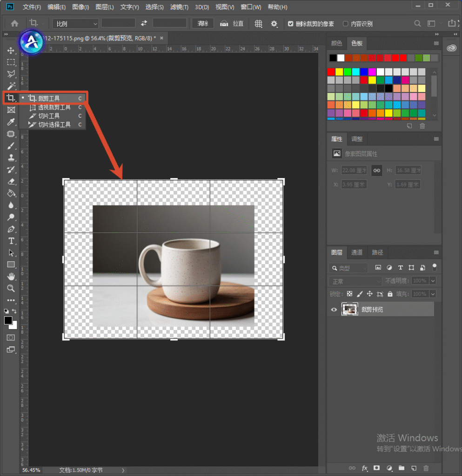462x476 pixels.
Task: Click the 拉直 straighten button
Action: pos(232,23)
